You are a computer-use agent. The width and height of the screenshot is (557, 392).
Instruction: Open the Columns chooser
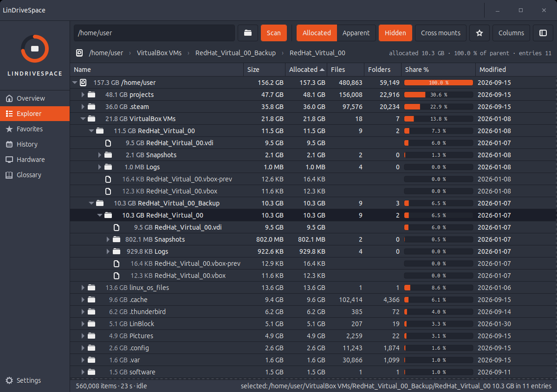511,33
